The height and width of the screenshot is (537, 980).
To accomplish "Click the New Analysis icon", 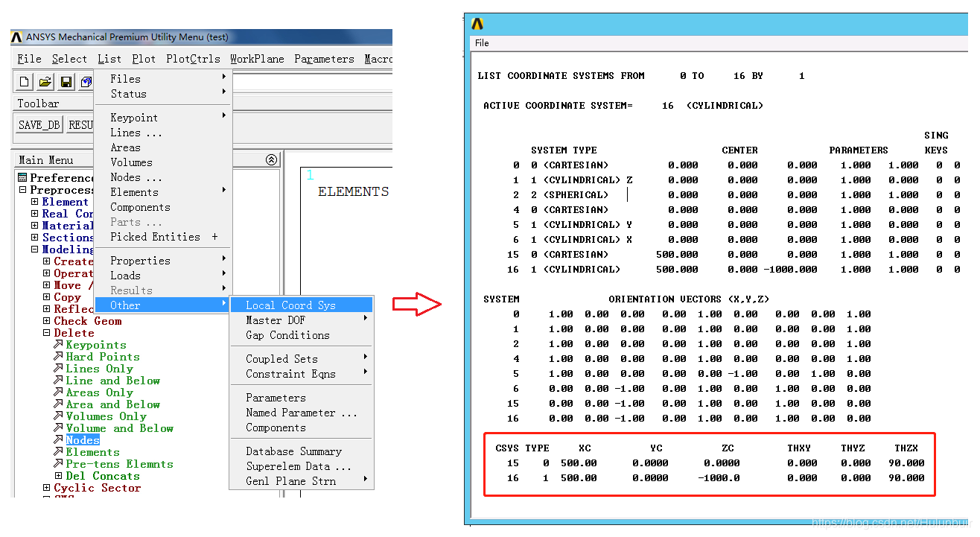I will pyautogui.click(x=25, y=81).
